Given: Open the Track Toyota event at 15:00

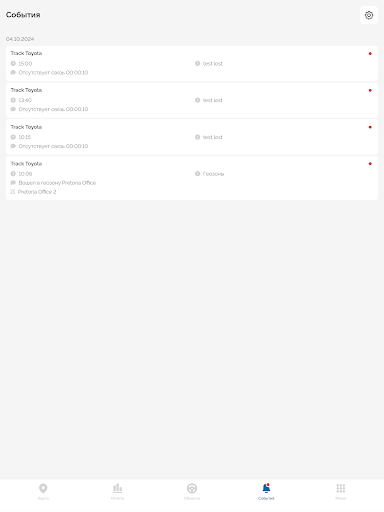Looking at the screenshot, I should [192, 63].
